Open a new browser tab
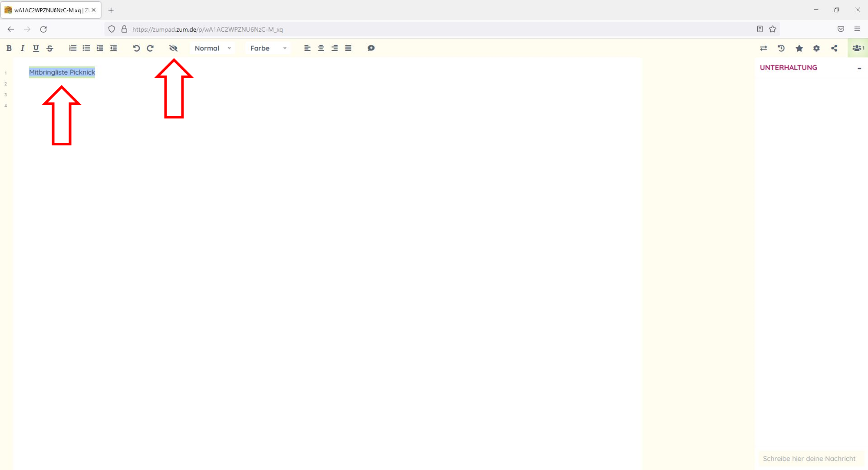This screenshot has width=868, height=470. pos(111,10)
